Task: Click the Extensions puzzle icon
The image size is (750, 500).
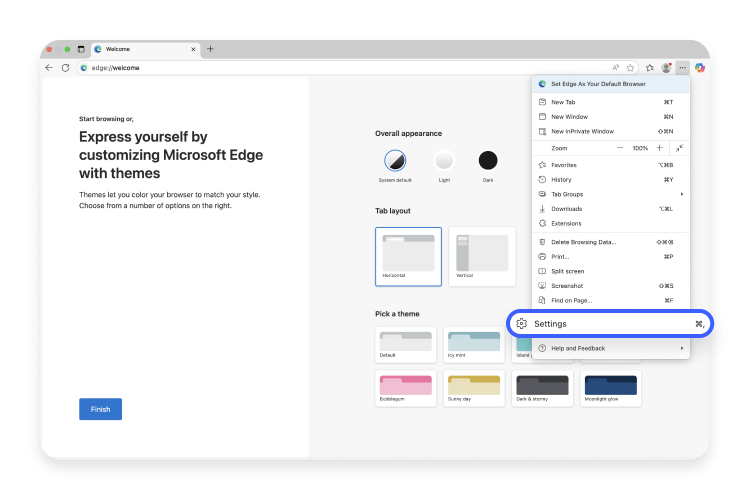Action: tap(542, 223)
